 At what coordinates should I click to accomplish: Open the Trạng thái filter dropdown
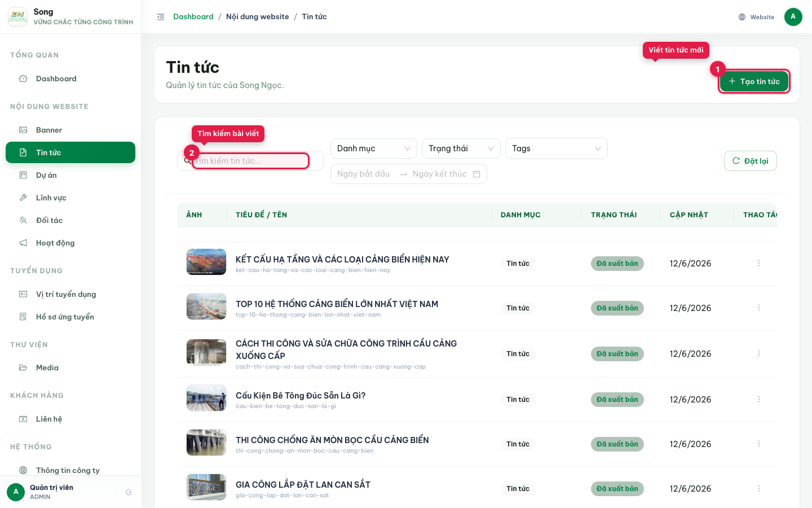click(461, 148)
